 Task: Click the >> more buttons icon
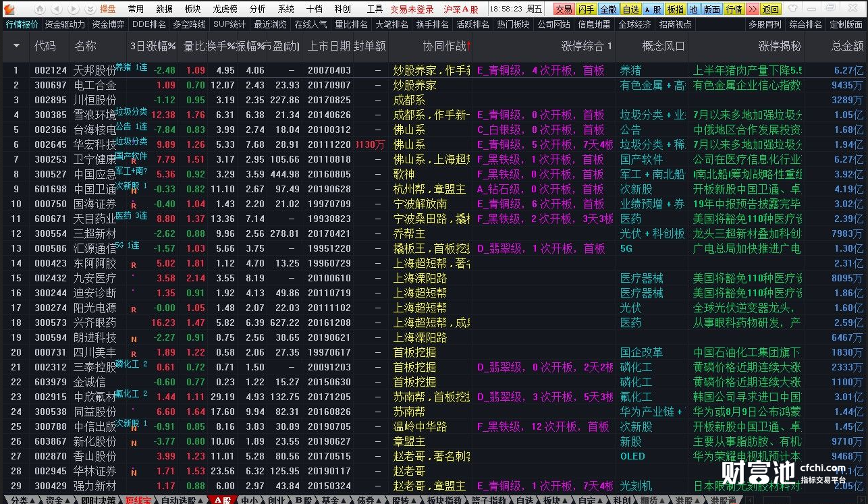pyautogui.click(x=753, y=9)
